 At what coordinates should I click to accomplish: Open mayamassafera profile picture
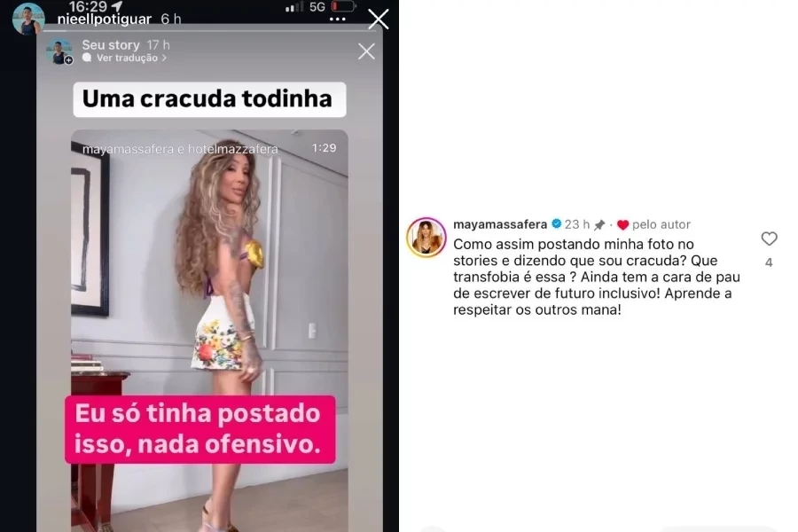(x=426, y=238)
